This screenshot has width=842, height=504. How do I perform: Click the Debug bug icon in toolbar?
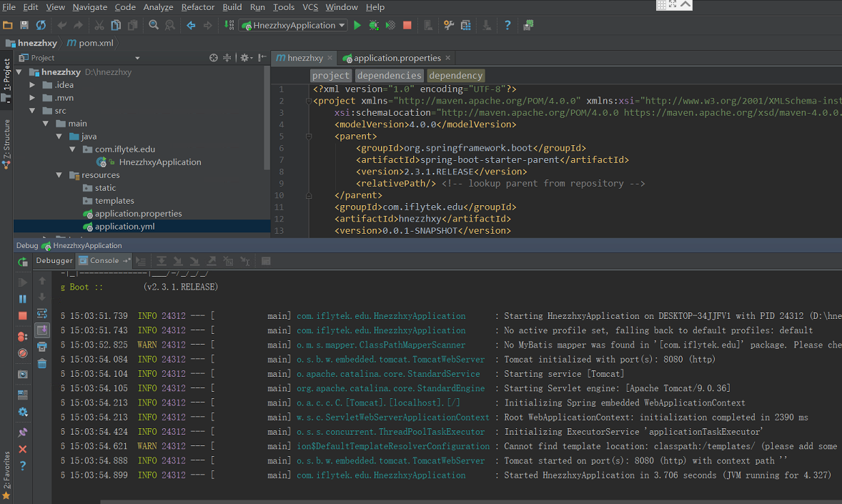pos(374,25)
